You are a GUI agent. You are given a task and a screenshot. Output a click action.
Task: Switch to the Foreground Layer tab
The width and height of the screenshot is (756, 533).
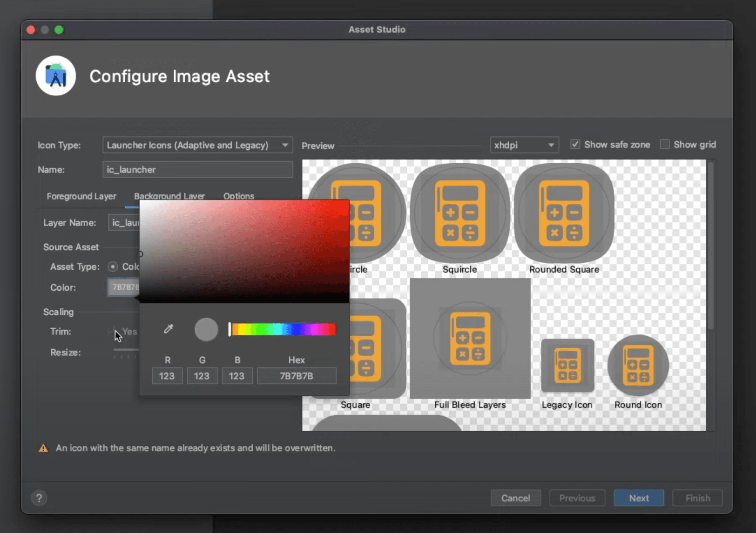(81, 196)
